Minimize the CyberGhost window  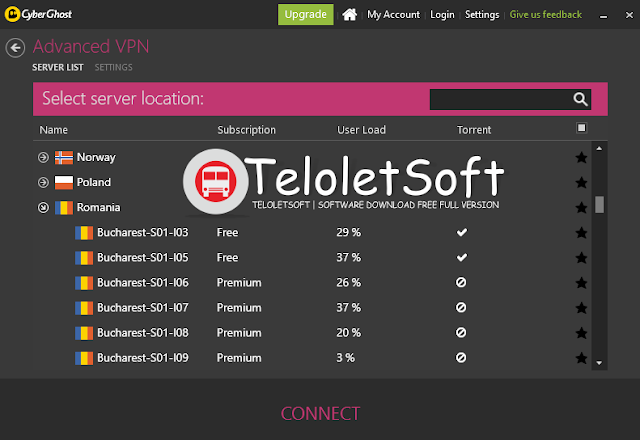click(603, 16)
